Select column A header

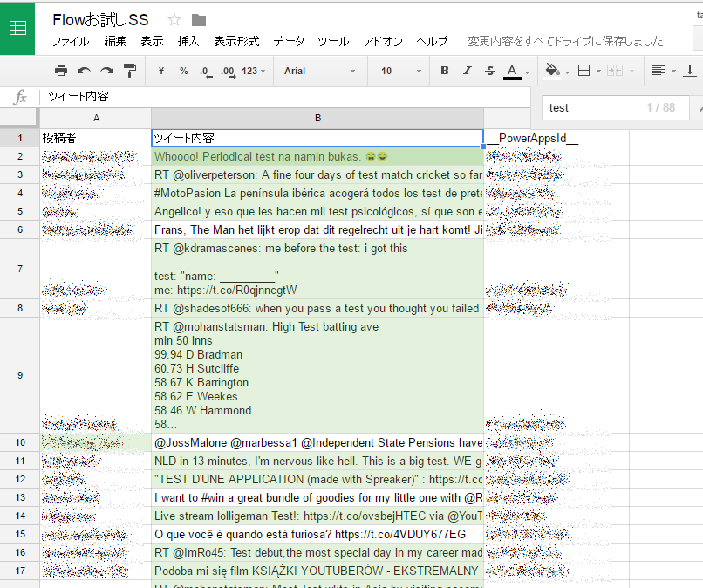click(x=96, y=118)
